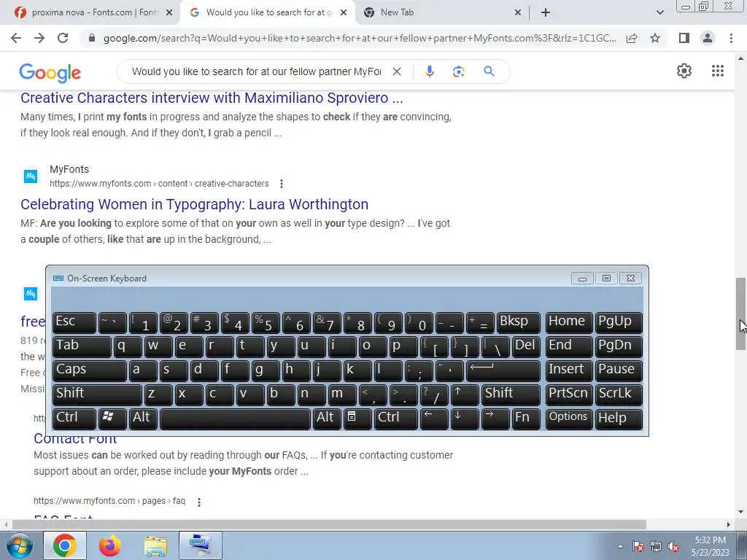Click the context menu key on keyboard
Viewport: 747px width, 560px height.
pos(357,419)
